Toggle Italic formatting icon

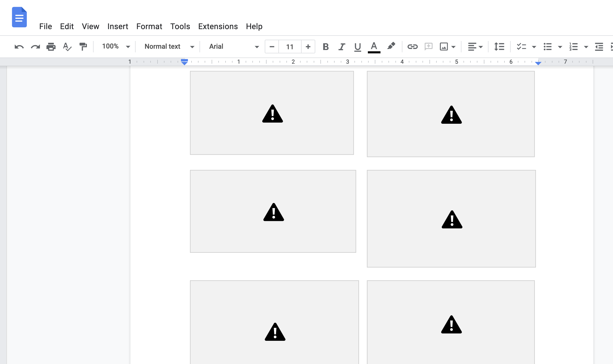click(x=342, y=46)
